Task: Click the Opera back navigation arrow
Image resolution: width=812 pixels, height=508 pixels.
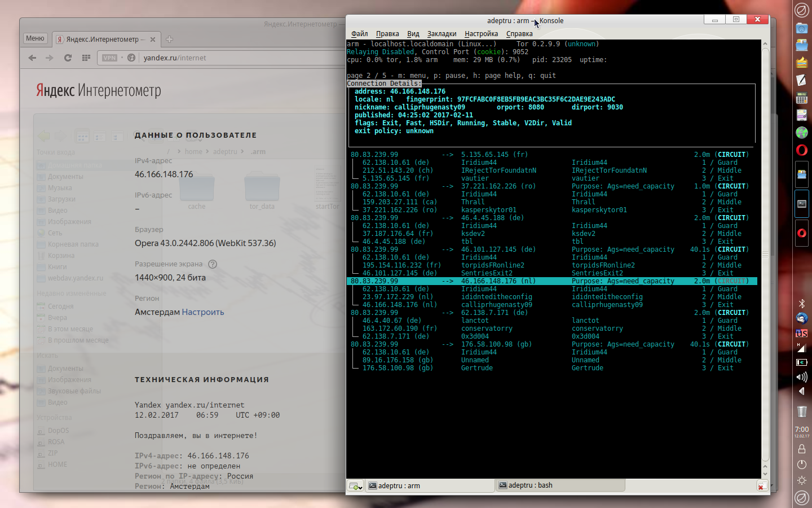Action: (x=32, y=58)
